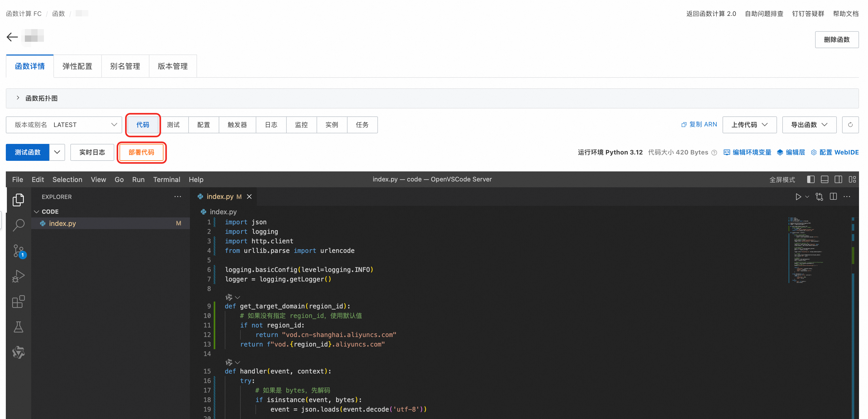Image resolution: width=868 pixels, height=419 pixels.
Task: Click the Explorer more actions ellipsis
Action: tap(177, 197)
